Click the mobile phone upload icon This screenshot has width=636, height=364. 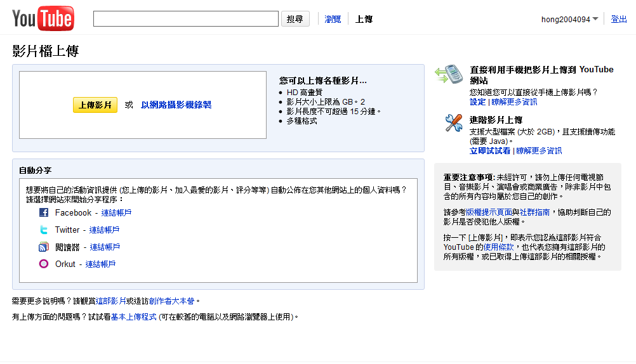tap(449, 74)
